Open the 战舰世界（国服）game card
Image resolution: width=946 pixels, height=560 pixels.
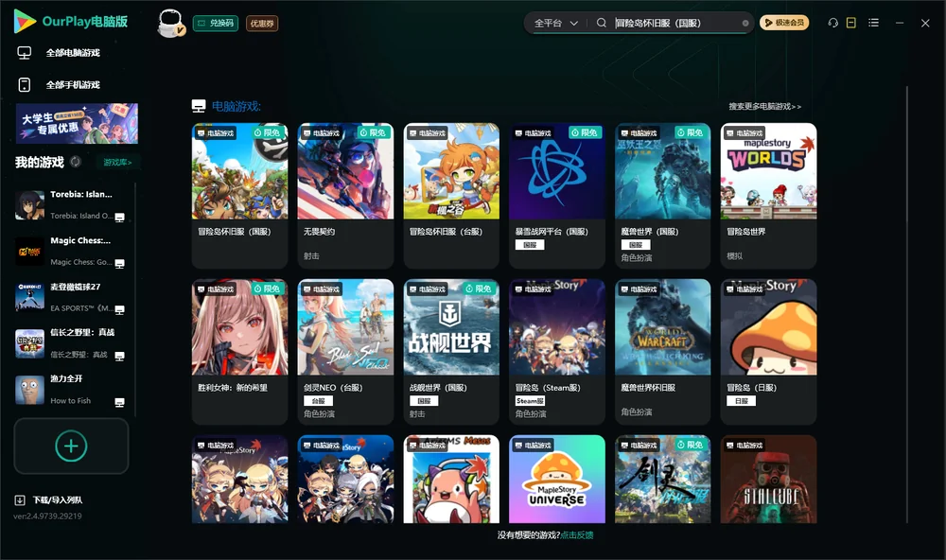point(451,352)
